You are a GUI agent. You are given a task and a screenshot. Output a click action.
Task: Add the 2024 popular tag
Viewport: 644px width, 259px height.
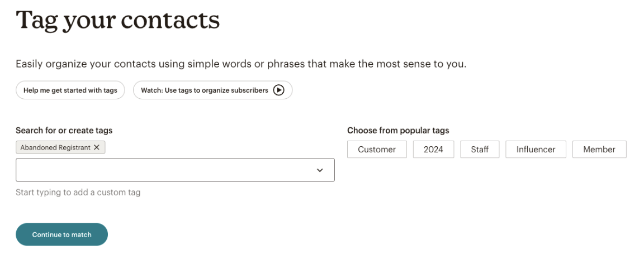pyautogui.click(x=433, y=150)
